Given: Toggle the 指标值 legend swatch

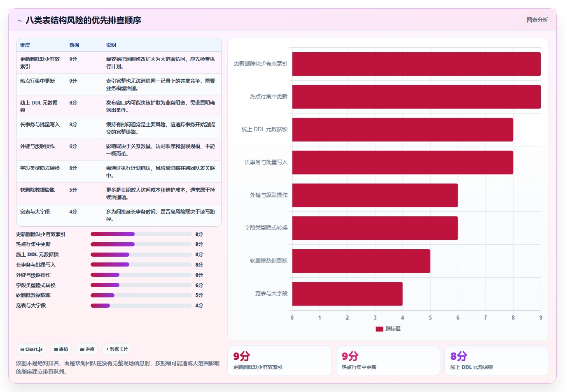Looking at the screenshot, I should click(379, 329).
